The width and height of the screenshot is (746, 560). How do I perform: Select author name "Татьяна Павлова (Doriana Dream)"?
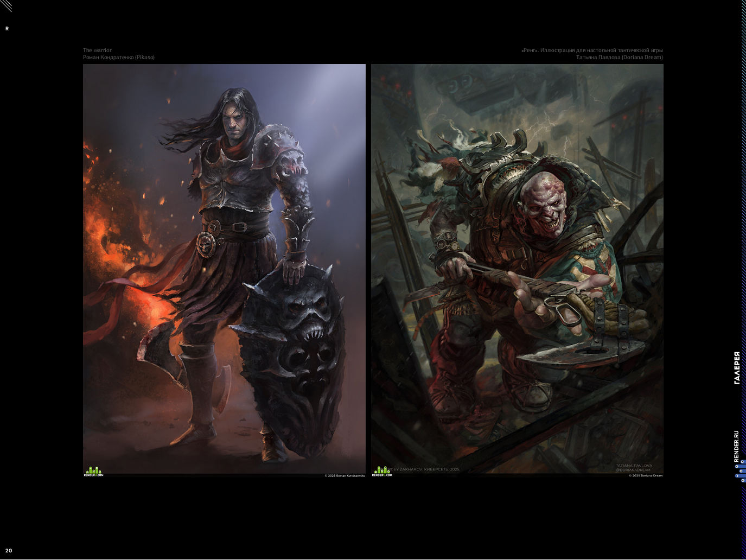tap(620, 58)
